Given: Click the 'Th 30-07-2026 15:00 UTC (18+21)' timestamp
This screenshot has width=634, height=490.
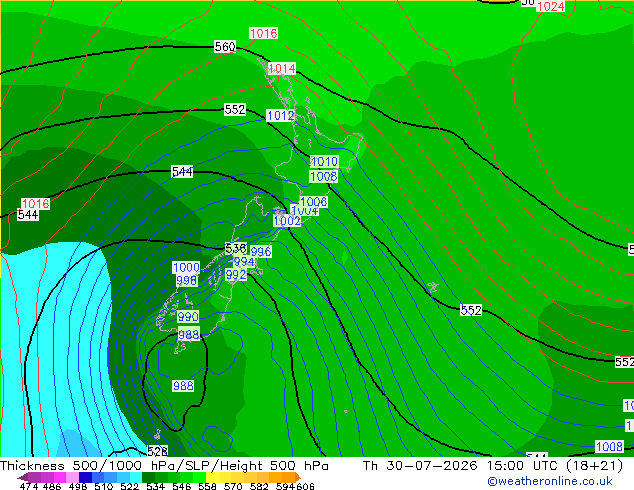Looking at the screenshot, I should coord(493,466).
